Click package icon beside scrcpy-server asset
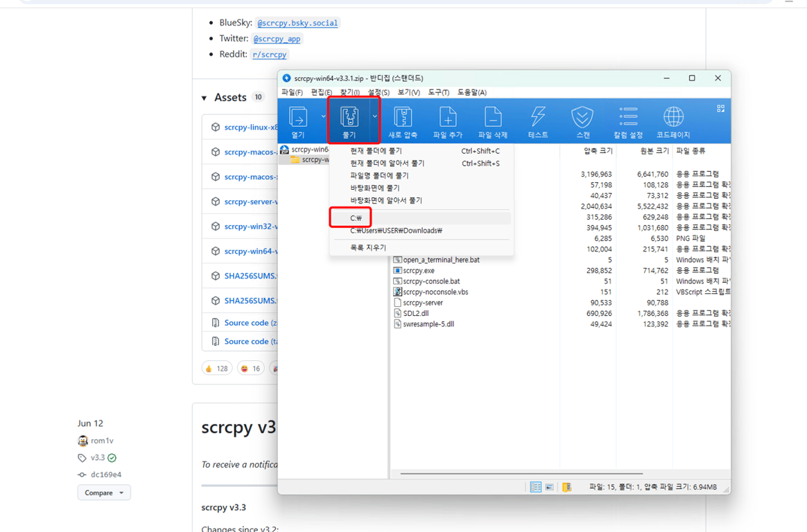The width and height of the screenshot is (807, 532). click(x=216, y=202)
